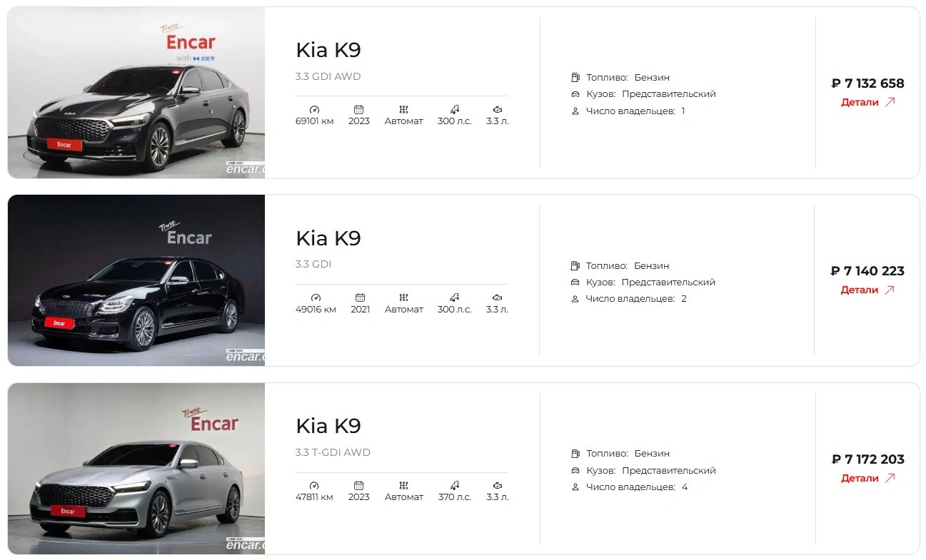Open the silver Kia K9 photo thumbnail
926x560 pixels.
[x=136, y=469]
